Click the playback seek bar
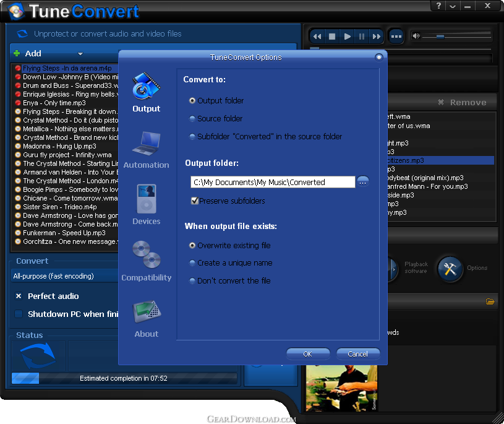Viewport: 504px width, 424px height. tap(401, 49)
